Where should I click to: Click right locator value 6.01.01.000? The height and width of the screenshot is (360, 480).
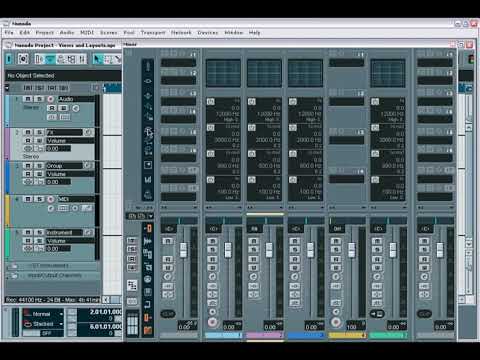coord(106,327)
